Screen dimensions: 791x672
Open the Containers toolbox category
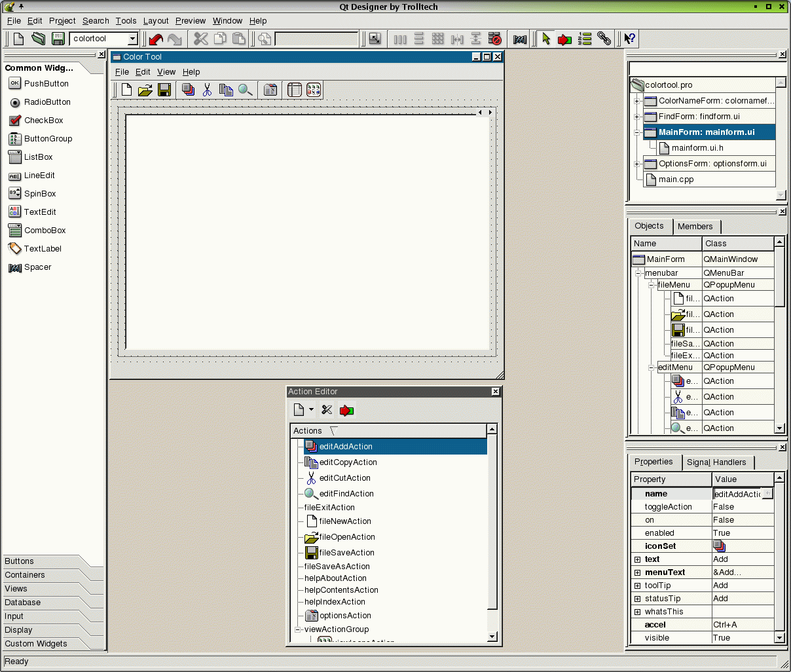25,575
